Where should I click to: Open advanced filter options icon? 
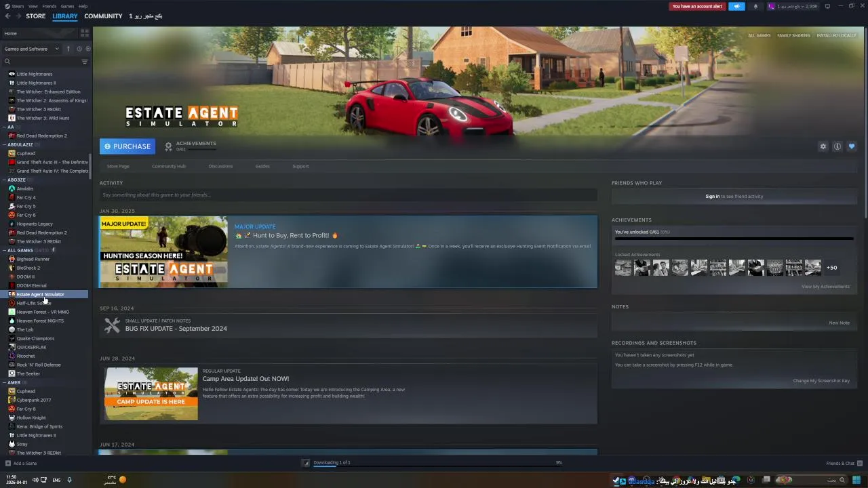[x=85, y=62]
